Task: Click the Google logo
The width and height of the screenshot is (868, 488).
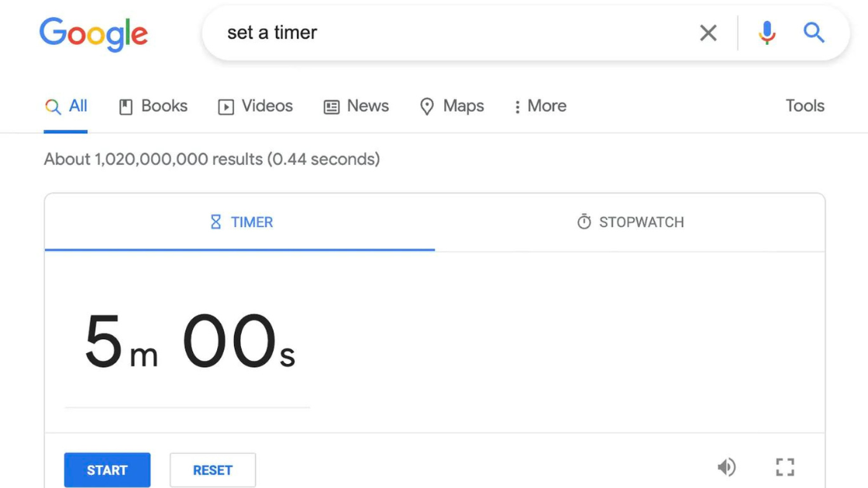Action: (94, 34)
